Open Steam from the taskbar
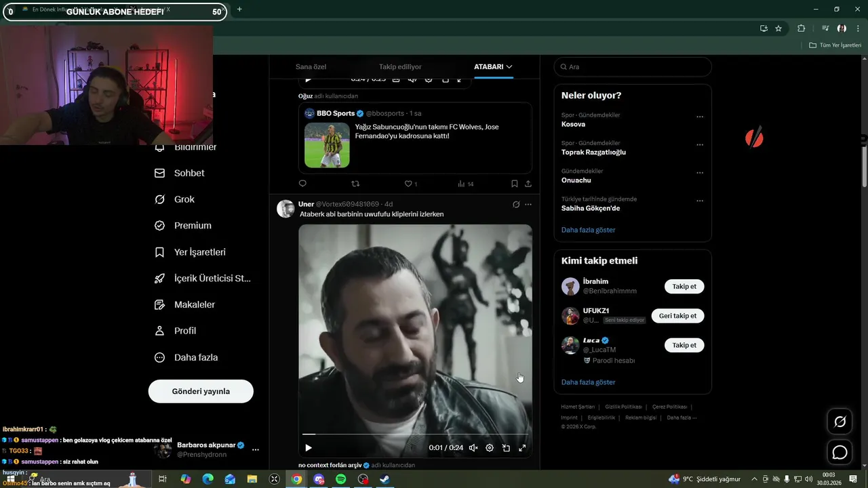 coord(384,479)
